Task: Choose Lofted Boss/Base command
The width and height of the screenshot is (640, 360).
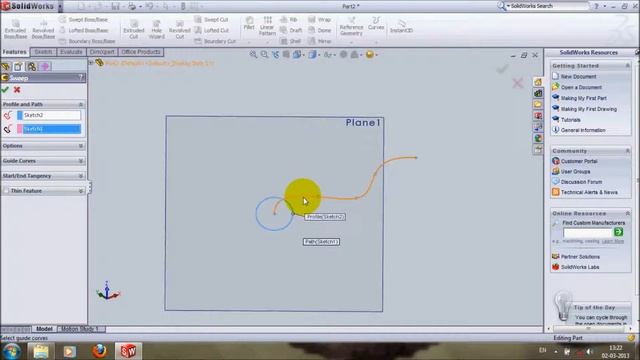Action: point(84,30)
